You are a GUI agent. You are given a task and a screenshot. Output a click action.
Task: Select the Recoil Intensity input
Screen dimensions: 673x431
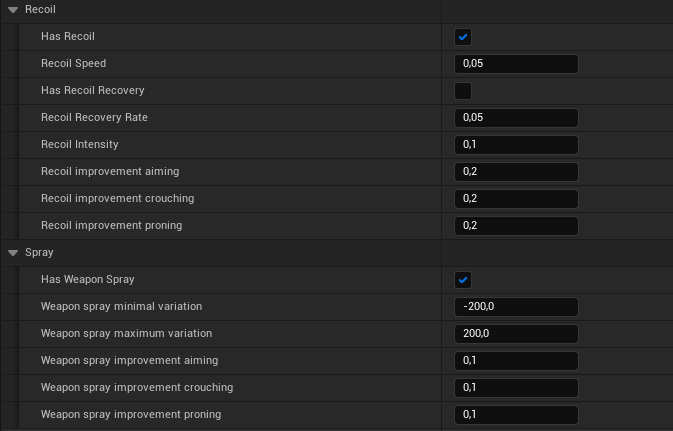516,145
